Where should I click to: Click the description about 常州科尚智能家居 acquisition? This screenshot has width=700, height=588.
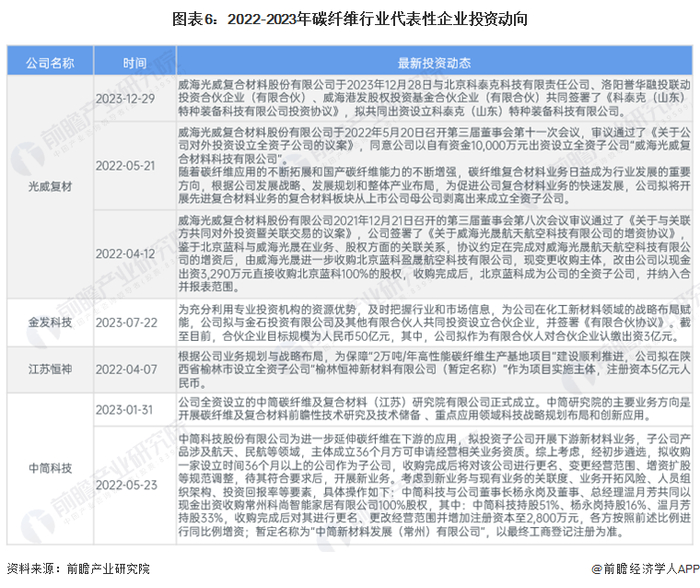434,485
